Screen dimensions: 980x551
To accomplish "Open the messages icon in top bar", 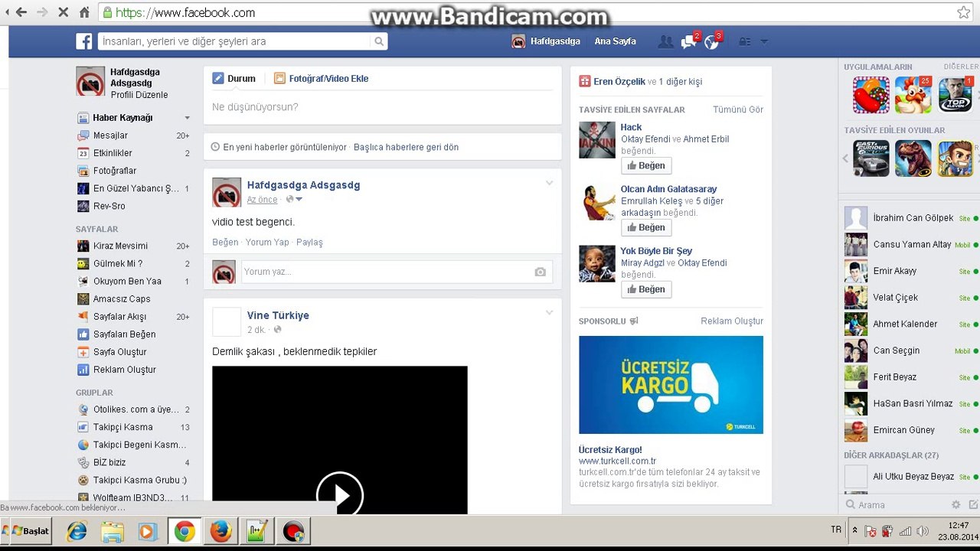I will (688, 41).
